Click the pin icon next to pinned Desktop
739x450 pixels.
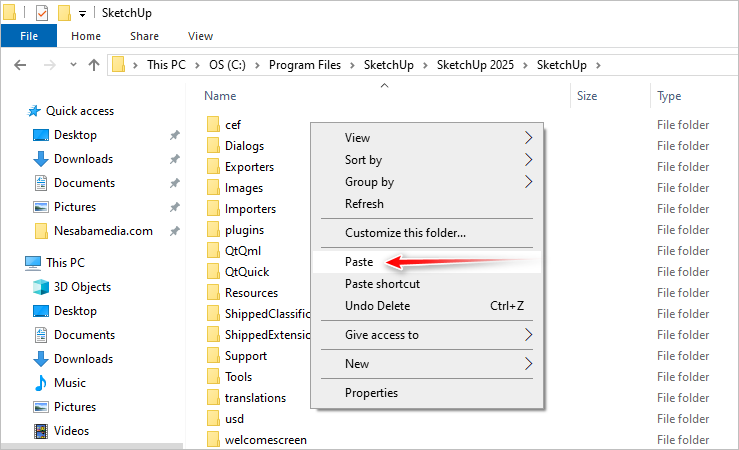(x=175, y=135)
